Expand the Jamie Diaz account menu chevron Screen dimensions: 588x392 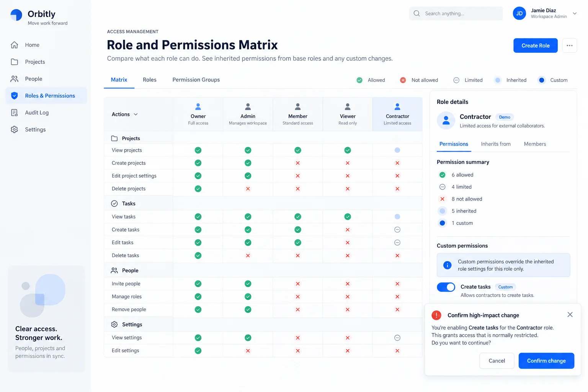click(x=575, y=13)
